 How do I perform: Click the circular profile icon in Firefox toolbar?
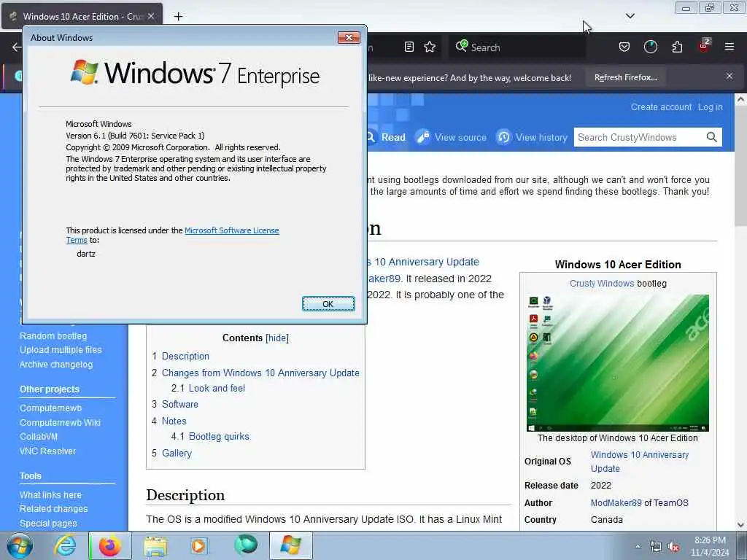tap(650, 47)
